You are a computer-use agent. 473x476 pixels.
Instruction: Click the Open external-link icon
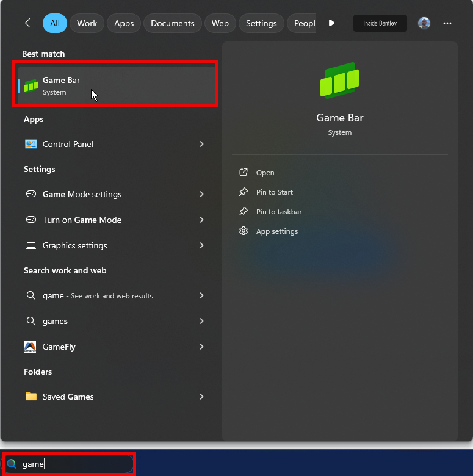(x=244, y=172)
